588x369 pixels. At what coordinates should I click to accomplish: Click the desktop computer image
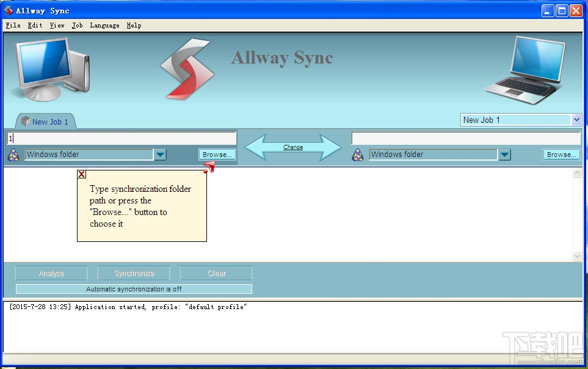click(x=52, y=70)
